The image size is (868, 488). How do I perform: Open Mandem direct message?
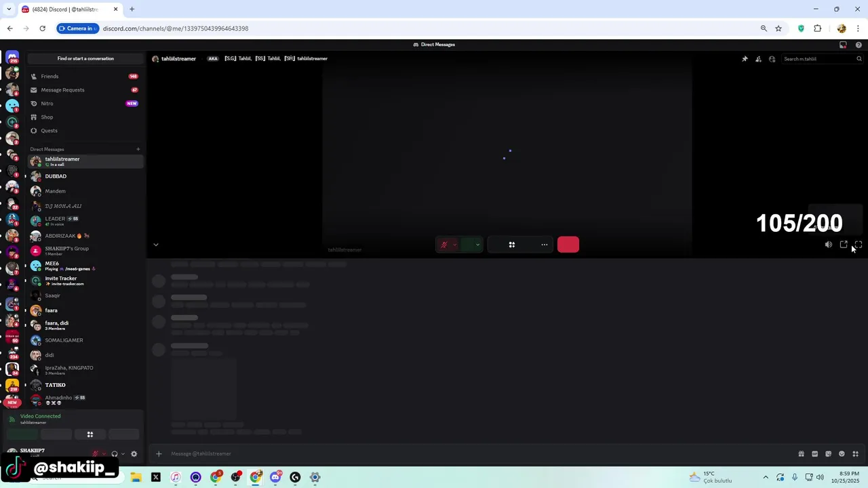click(85, 191)
